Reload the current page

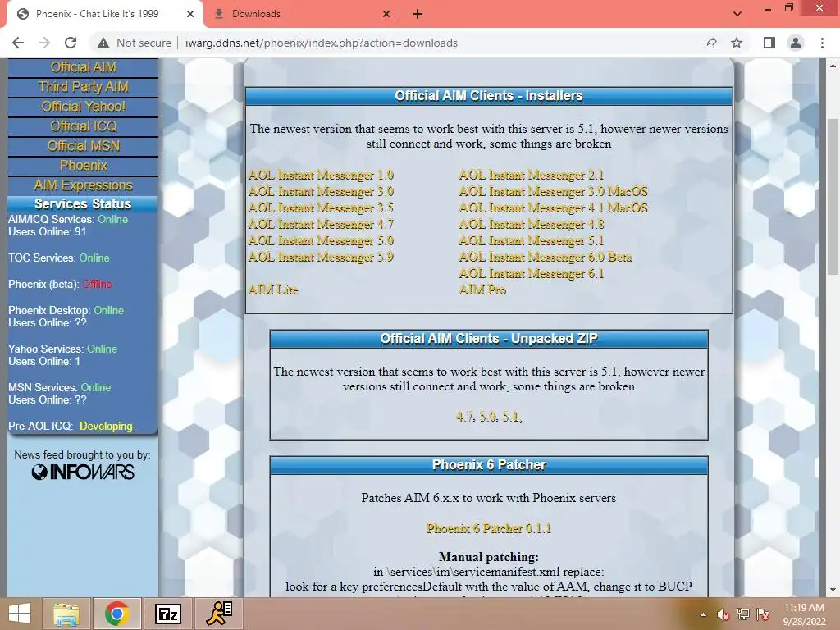point(71,43)
